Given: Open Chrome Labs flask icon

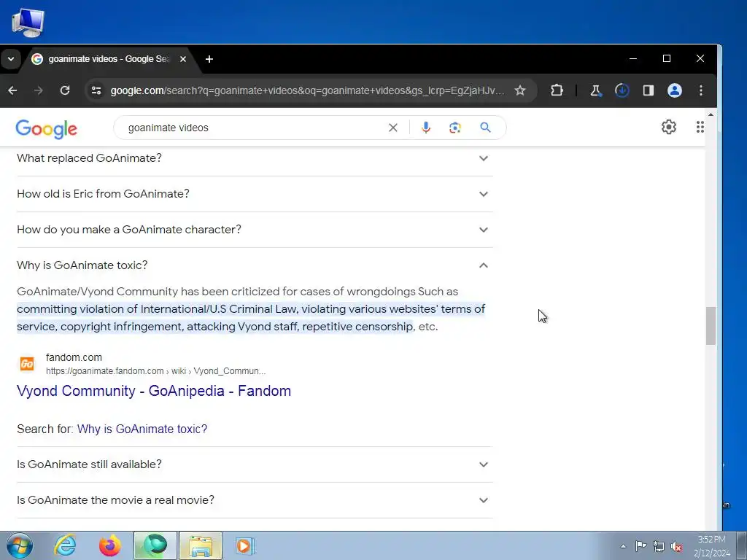Looking at the screenshot, I should click(595, 90).
